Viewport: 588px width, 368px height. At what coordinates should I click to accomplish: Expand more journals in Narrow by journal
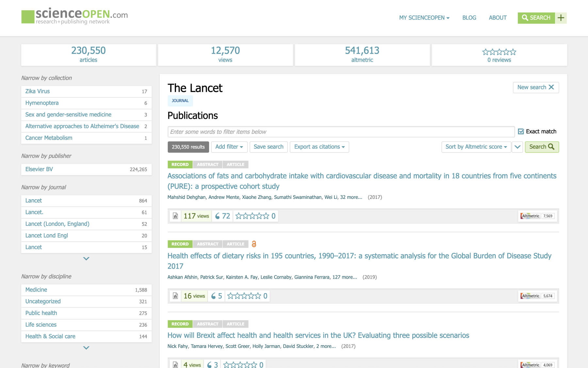[x=86, y=259]
